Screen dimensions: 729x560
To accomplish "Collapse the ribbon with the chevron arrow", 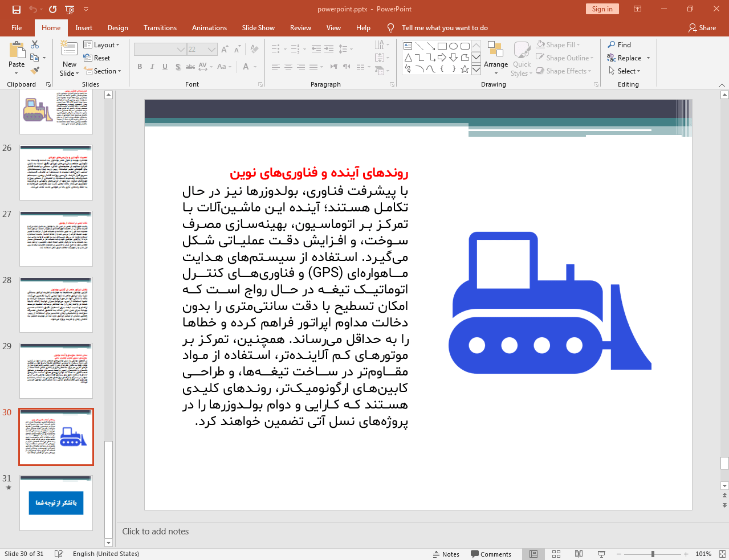I will point(722,85).
